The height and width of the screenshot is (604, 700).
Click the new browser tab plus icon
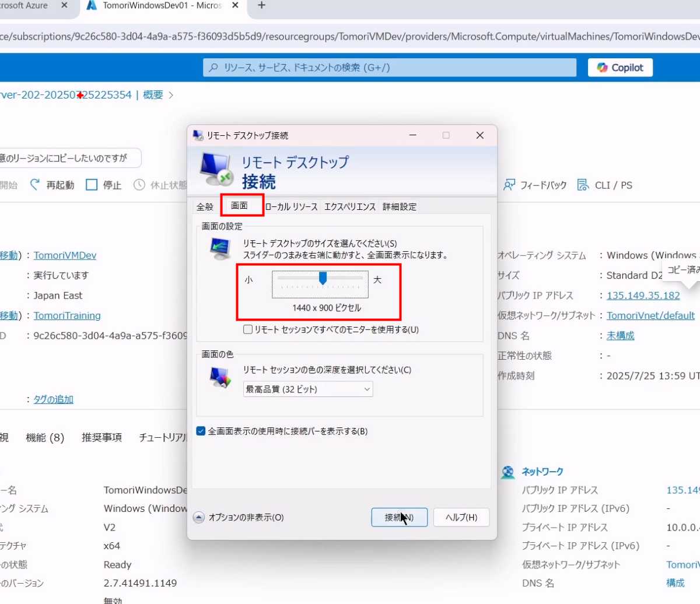point(262,5)
